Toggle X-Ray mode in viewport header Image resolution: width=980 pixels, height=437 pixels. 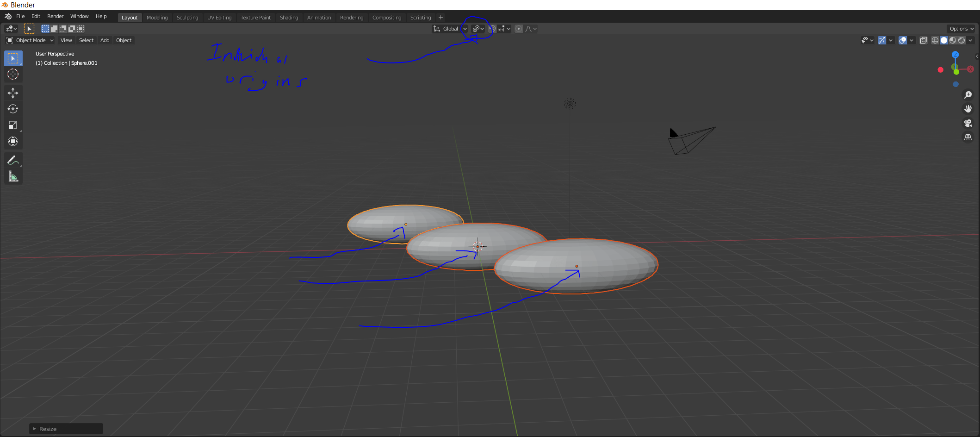tap(924, 41)
